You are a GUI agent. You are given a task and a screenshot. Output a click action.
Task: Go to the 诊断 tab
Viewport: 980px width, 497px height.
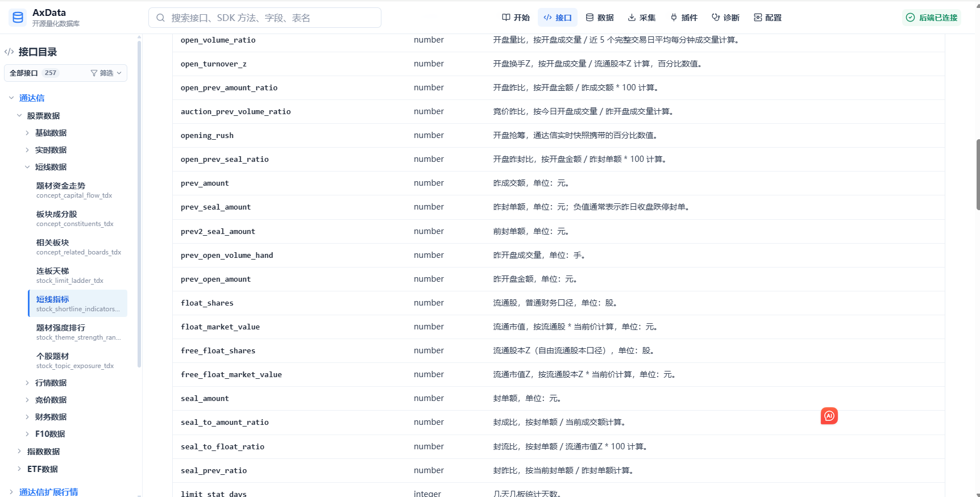[726, 18]
